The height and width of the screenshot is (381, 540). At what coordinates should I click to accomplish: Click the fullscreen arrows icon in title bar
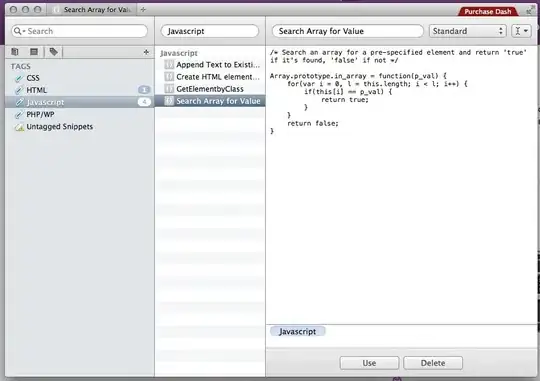coord(530,11)
